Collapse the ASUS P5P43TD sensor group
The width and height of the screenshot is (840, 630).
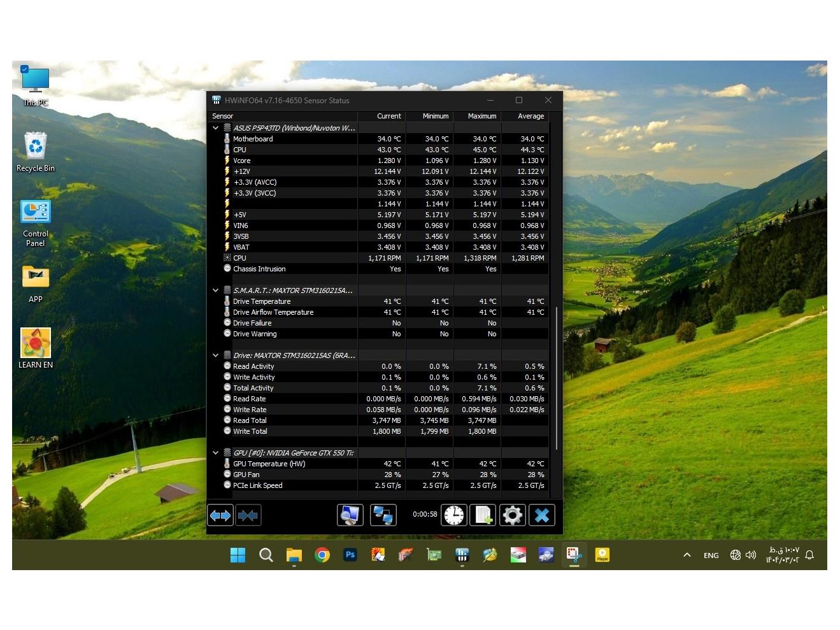click(x=216, y=128)
